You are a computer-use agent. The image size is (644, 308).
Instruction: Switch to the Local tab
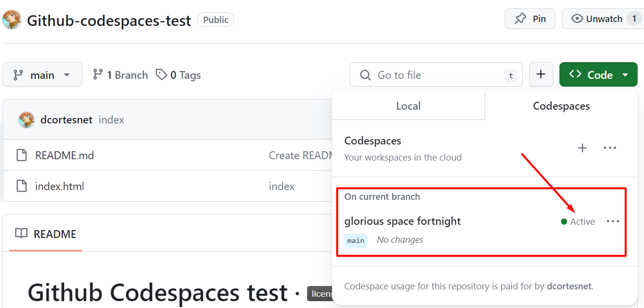pyautogui.click(x=408, y=106)
